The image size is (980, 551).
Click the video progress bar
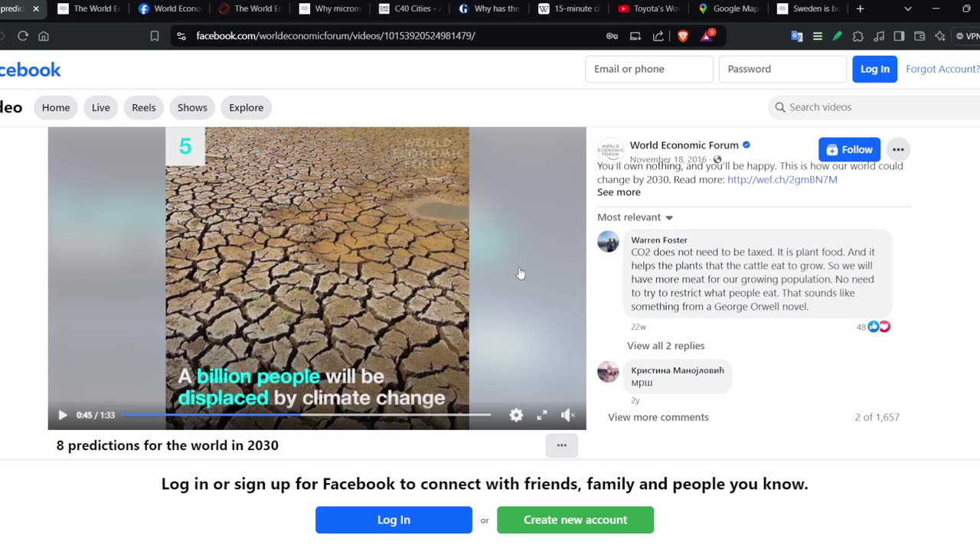pos(306,415)
